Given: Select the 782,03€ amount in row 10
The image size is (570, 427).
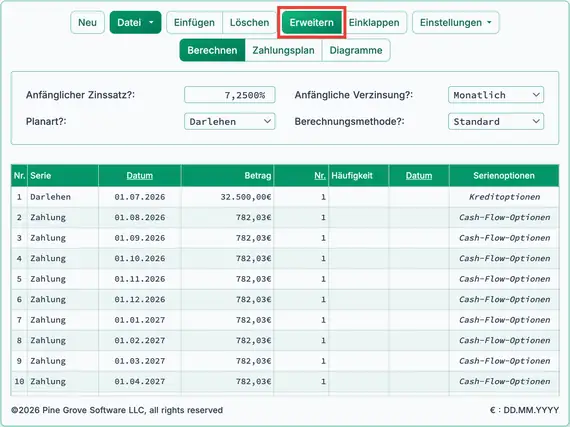Looking at the screenshot, I should click(x=228, y=382).
